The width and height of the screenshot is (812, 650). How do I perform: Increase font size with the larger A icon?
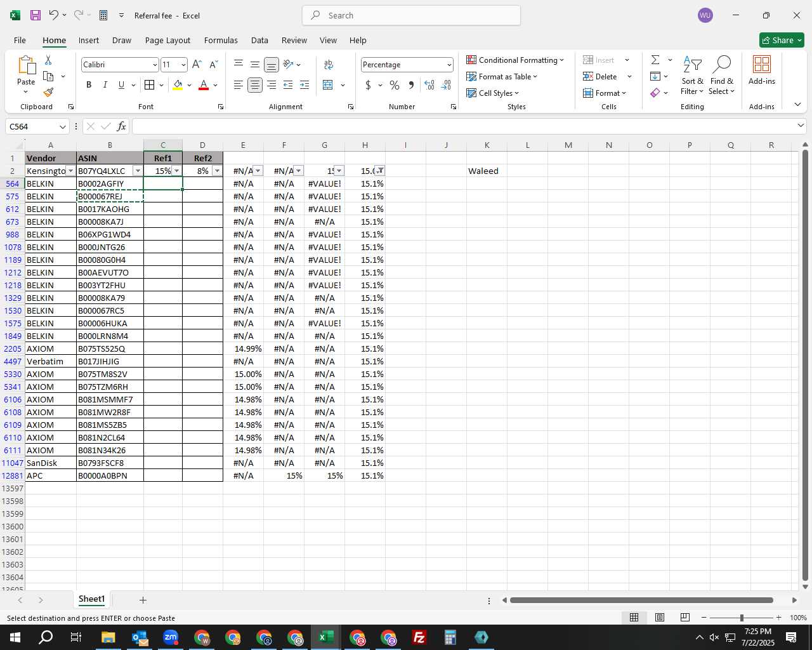197,64
